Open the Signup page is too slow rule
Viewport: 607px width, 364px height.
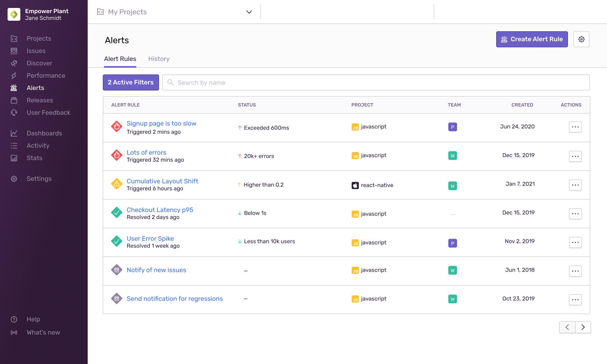pos(161,123)
